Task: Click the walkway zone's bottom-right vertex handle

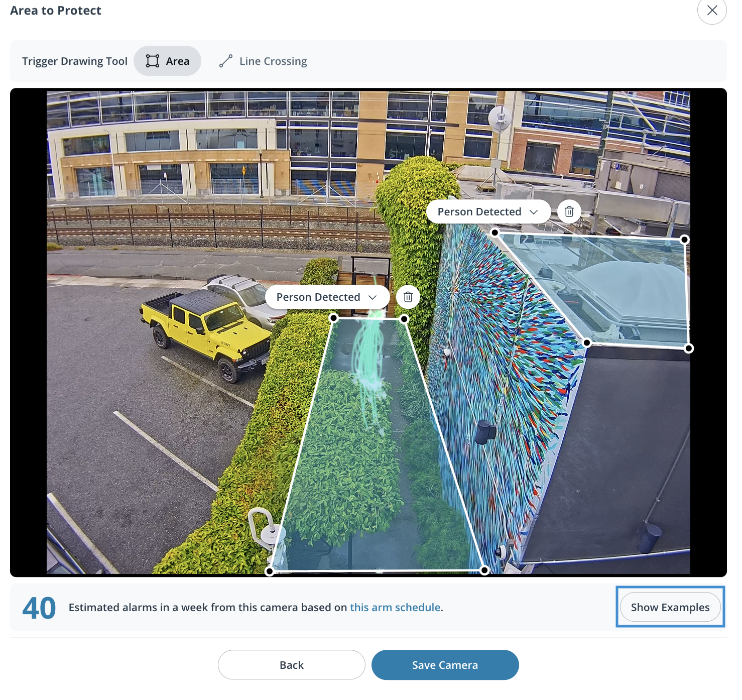Action: click(484, 570)
